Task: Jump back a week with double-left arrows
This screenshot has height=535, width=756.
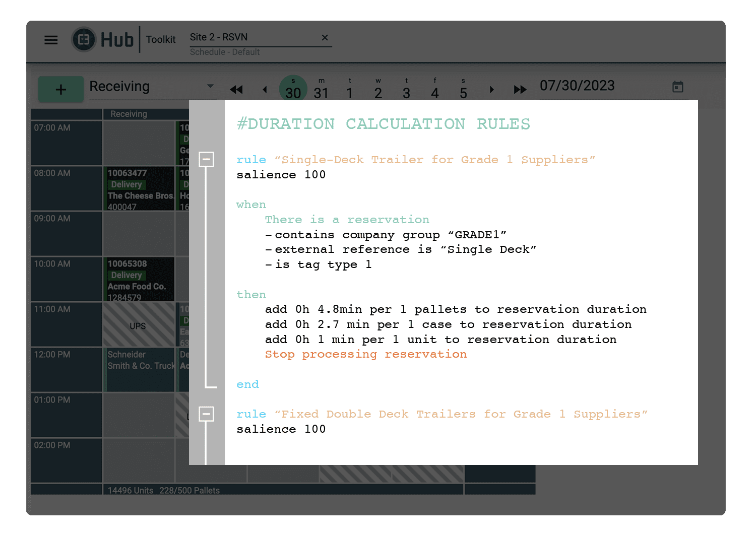Action: tap(236, 90)
